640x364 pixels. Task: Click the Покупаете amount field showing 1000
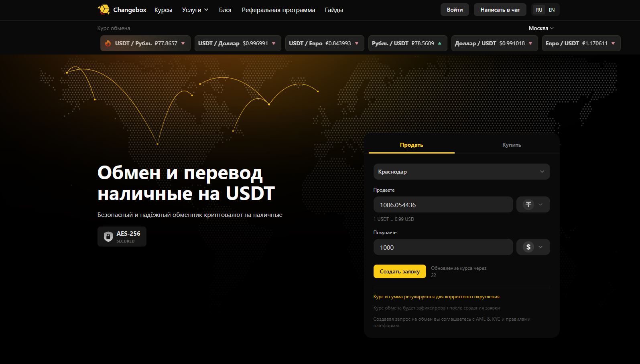coord(443,247)
